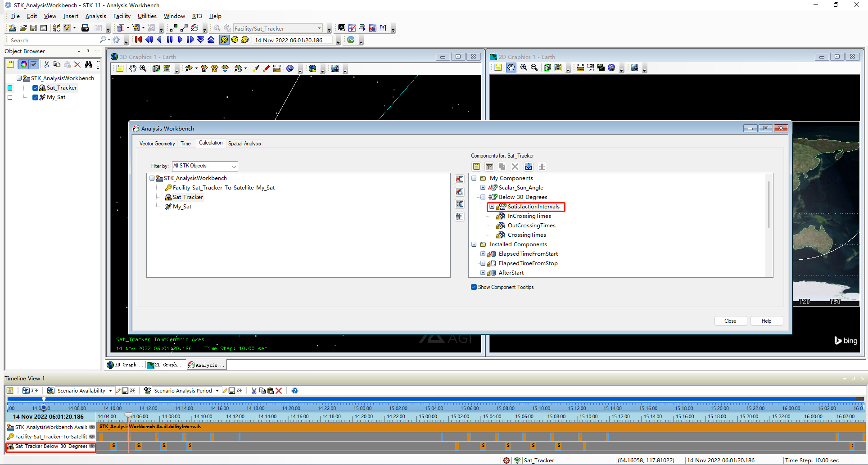Image resolution: width=868 pixels, height=465 pixels.
Task: Open the Scenario Availability dropdown
Action: (x=110, y=391)
